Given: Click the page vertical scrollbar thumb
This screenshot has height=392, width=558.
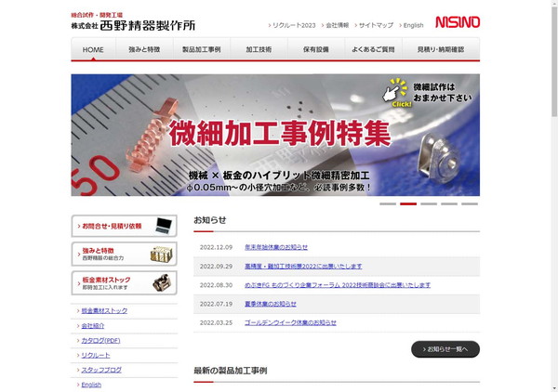Looking at the screenshot, I should point(554,60).
